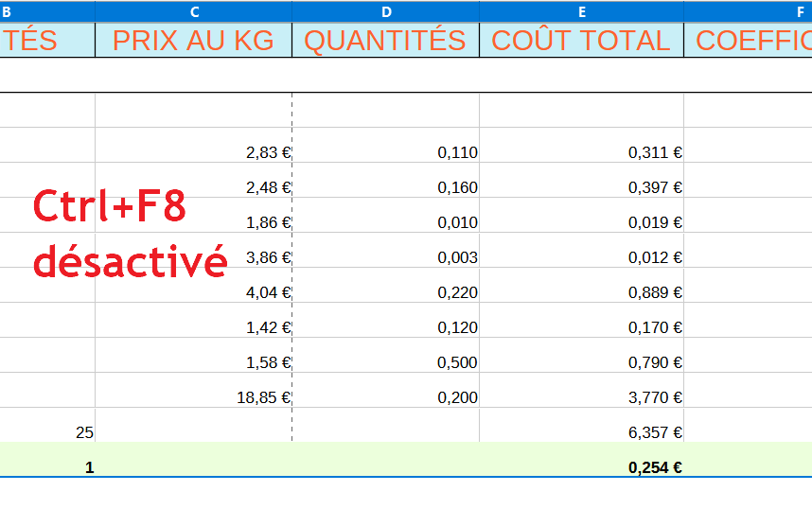Select the quantity cell showing 0,500

[x=385, y=362]
